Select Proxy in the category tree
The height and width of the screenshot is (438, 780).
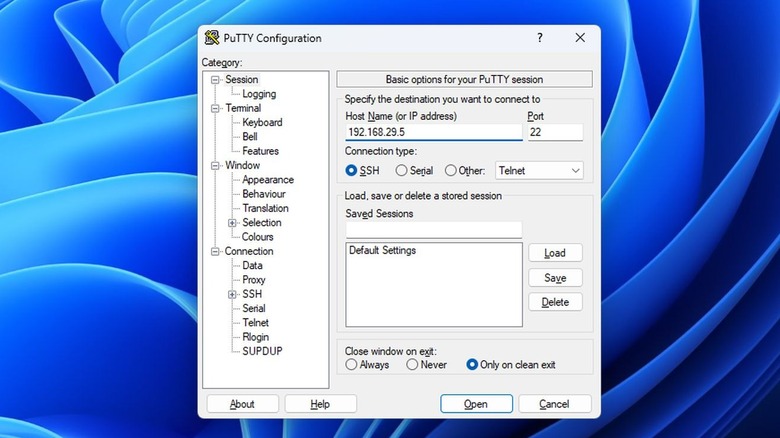254,280
